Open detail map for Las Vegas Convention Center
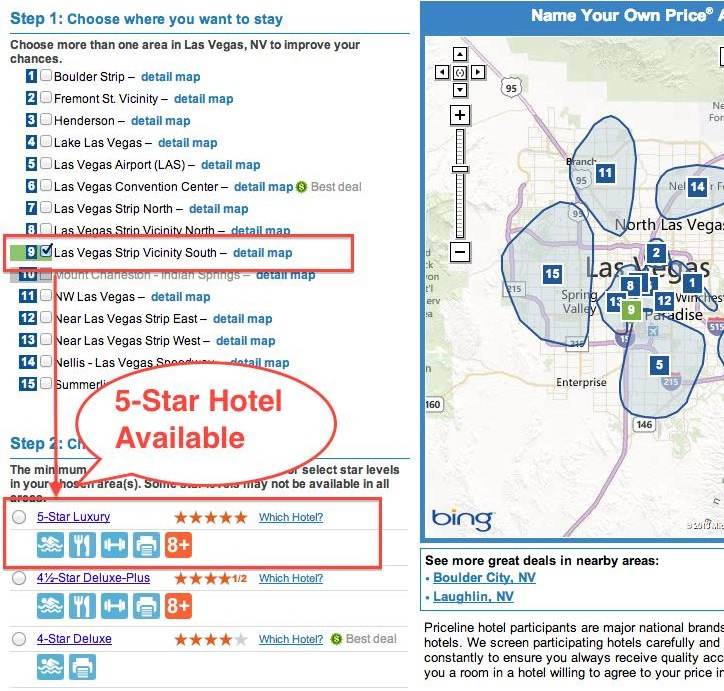This screenshot has width=724, height=691. (x=264, y=187)
